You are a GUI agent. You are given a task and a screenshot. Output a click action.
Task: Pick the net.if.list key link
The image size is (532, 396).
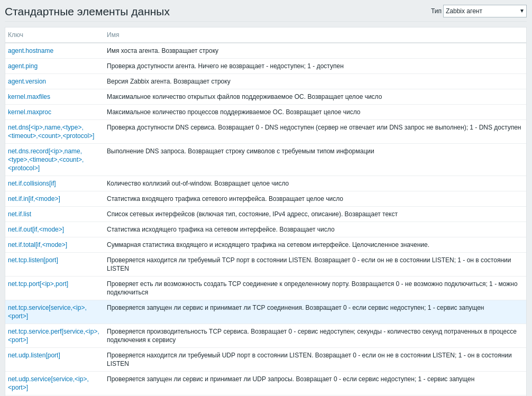click(20, 214)
